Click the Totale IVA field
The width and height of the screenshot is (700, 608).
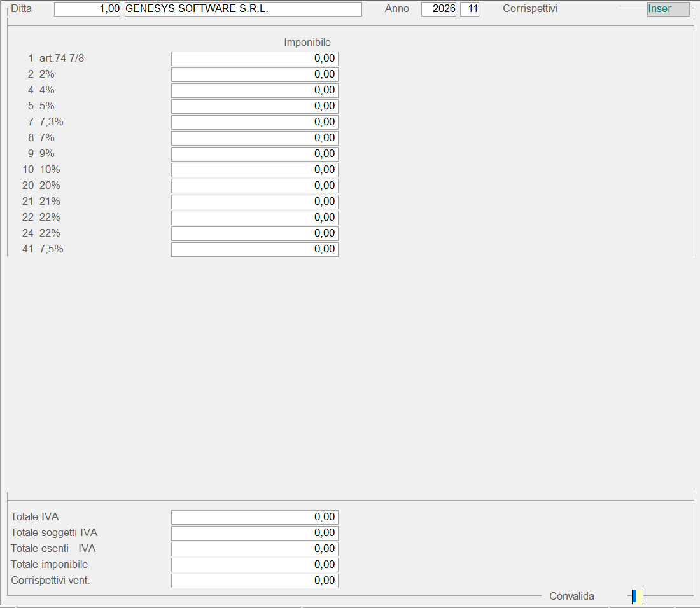click(x=255, y=517)
